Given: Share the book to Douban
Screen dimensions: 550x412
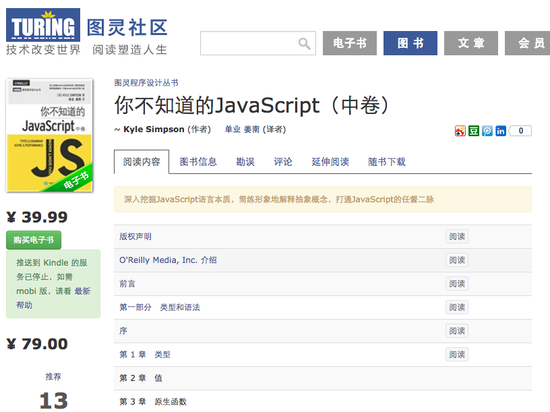Looking at the screenshot, I should [x=474, y=131].
